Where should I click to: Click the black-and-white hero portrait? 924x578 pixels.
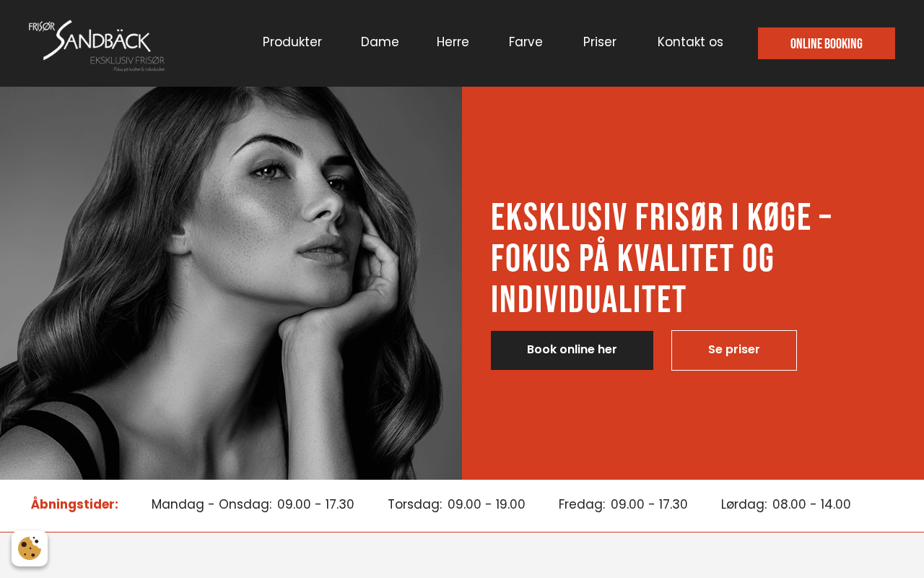(231, 283)
